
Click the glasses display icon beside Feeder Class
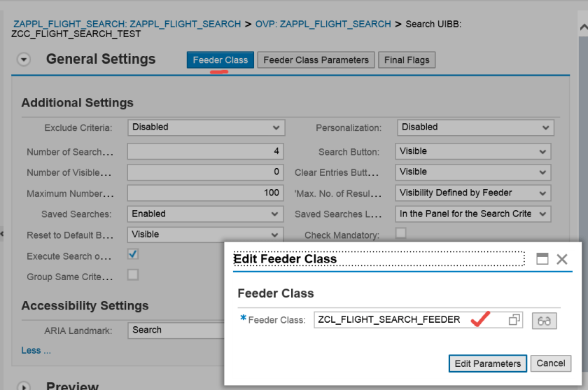(544, 321)
